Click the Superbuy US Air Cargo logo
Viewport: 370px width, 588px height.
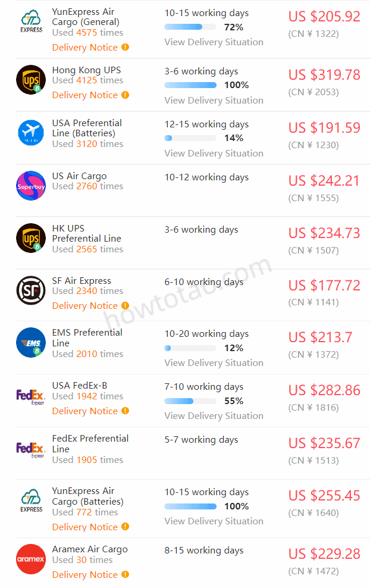[31, 186]
